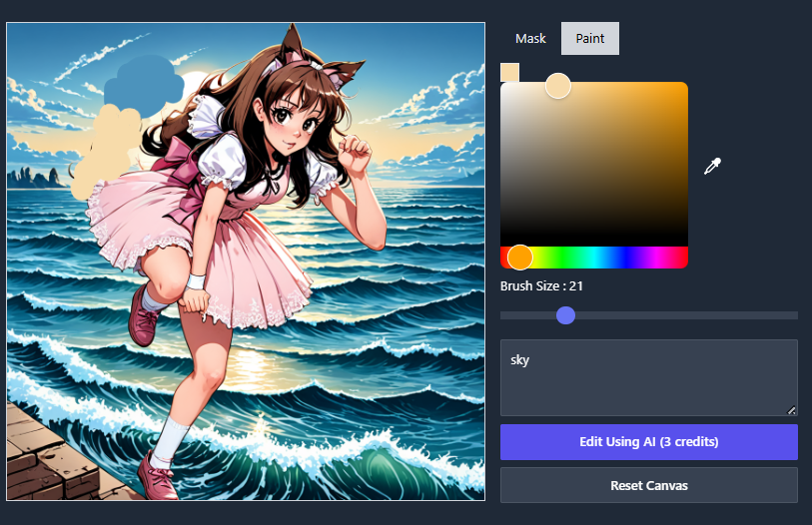Click the Brush Size slider handle
The height and width of the screenshot is (525, 812).
tap(565, 315)
